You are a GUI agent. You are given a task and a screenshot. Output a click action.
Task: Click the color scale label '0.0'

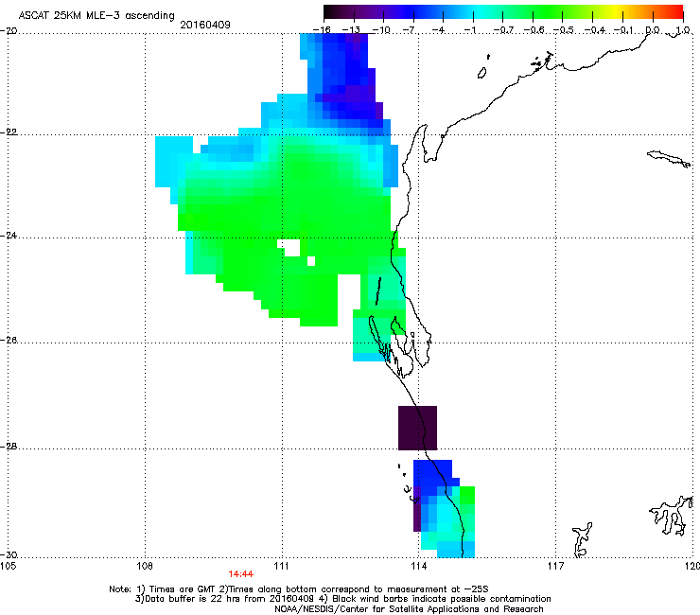tap(653, 30)
